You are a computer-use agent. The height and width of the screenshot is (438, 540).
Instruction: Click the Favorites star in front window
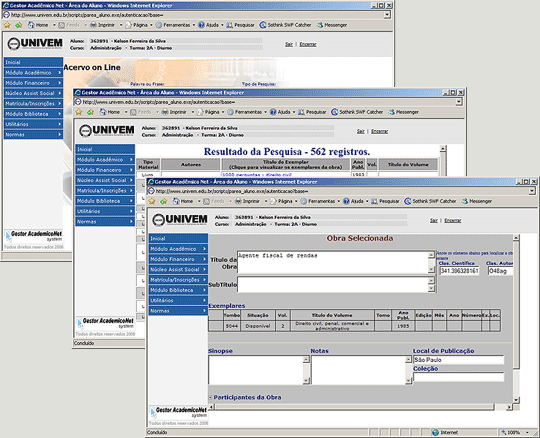(152, 201)
